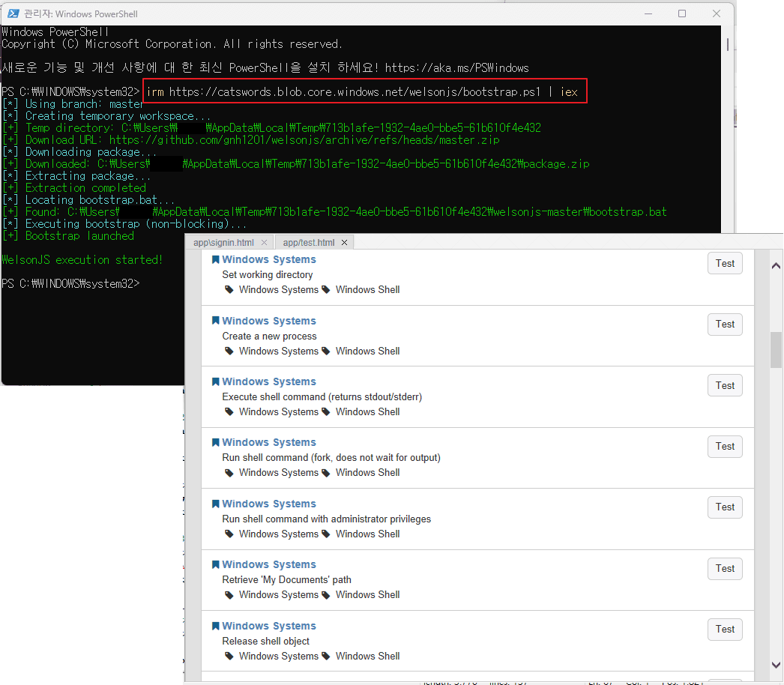
Task: Click the PowerShell icon in the title bar
Action: click(13, 13)
